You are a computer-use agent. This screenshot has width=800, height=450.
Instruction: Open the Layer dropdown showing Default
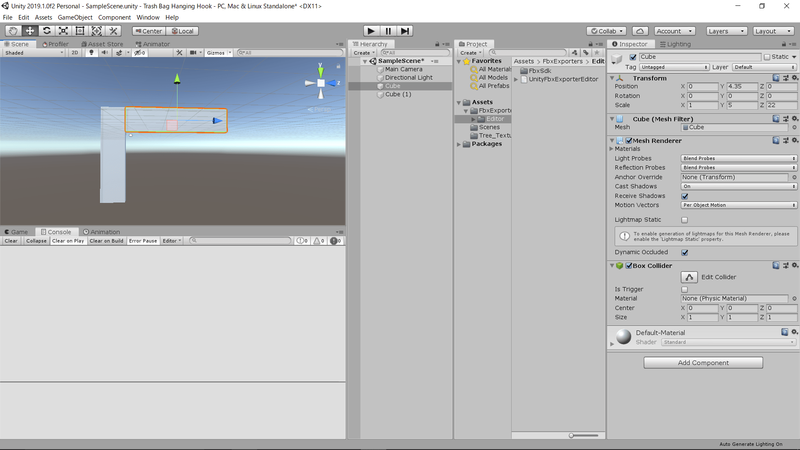tap(764, 67)
